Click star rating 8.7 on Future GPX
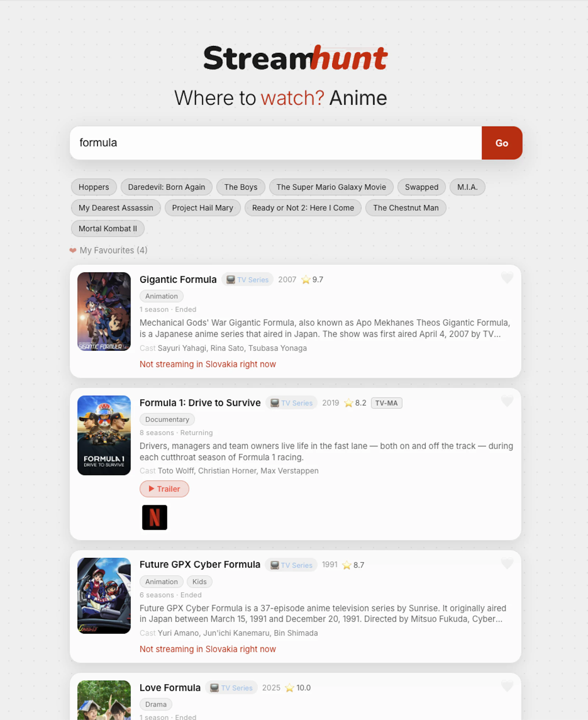588x720 pixels. click(x=353, y=565)
